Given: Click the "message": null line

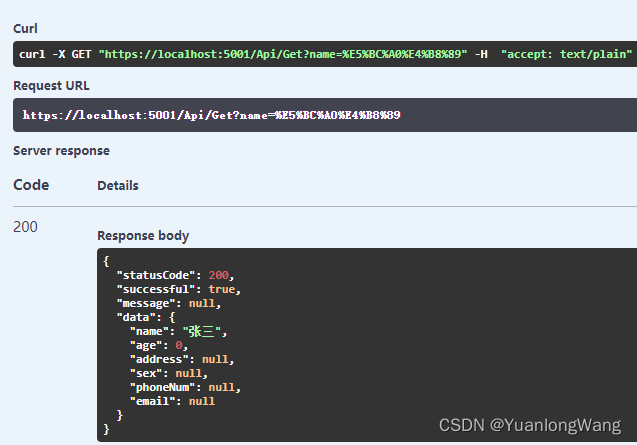Looking at the screenshot, I should (x=169, y=303).
